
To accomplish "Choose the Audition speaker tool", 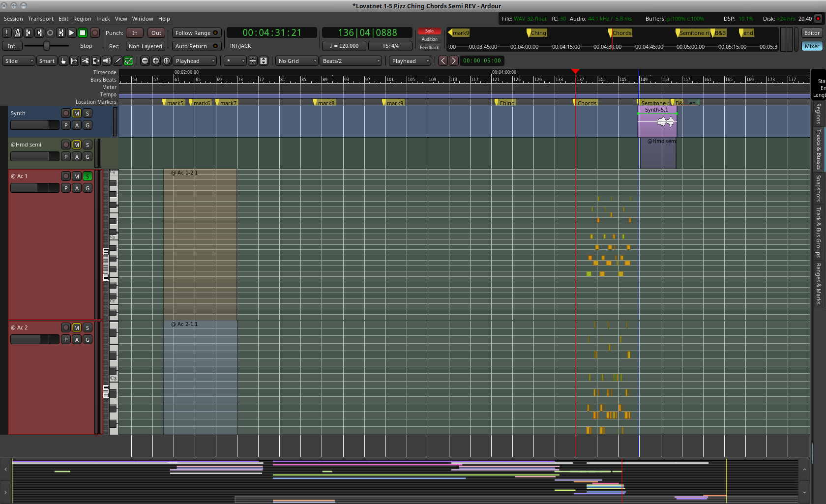I will [107, 61].
